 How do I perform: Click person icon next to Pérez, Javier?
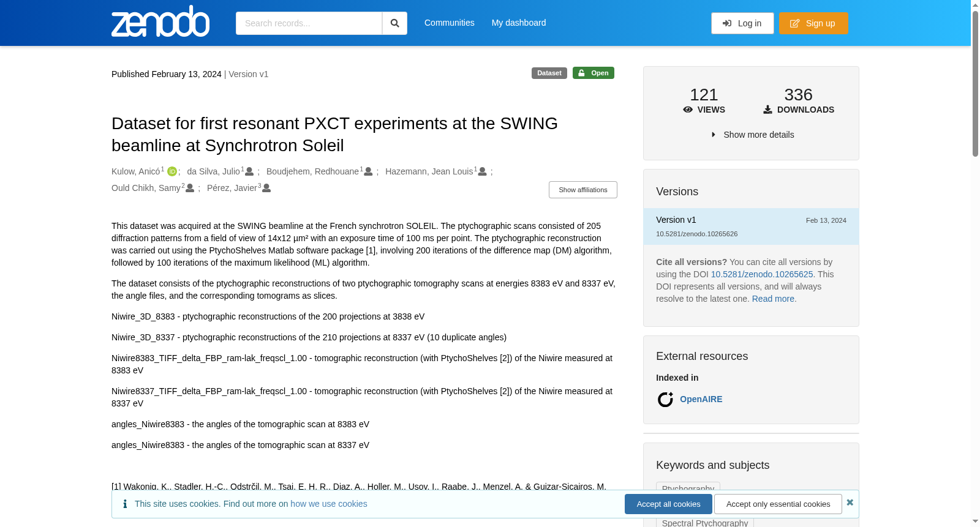pyautogui.click(x=266, y=188)
